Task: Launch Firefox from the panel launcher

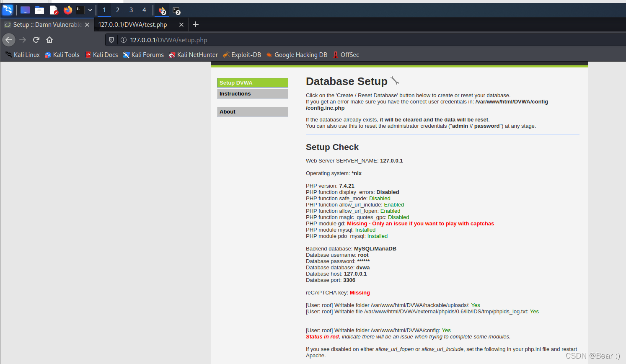Action: [x=68, y=10]
